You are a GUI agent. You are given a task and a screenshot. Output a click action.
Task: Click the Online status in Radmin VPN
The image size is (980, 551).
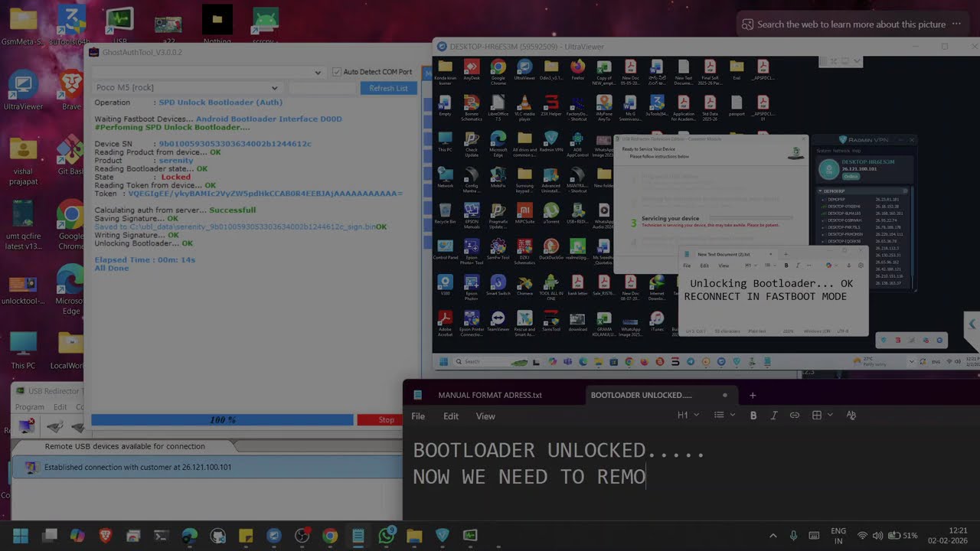(x=851, y=176)
